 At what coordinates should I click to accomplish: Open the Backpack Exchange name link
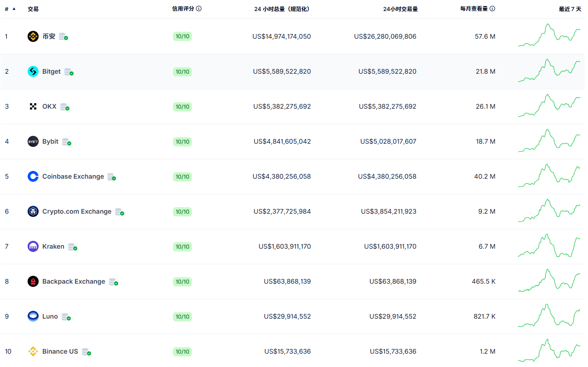click(x=74, y=281)
